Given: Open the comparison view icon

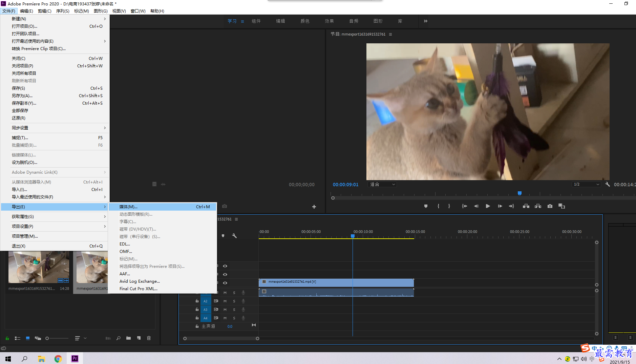Looking at the screenshot, I should (561, 206).
